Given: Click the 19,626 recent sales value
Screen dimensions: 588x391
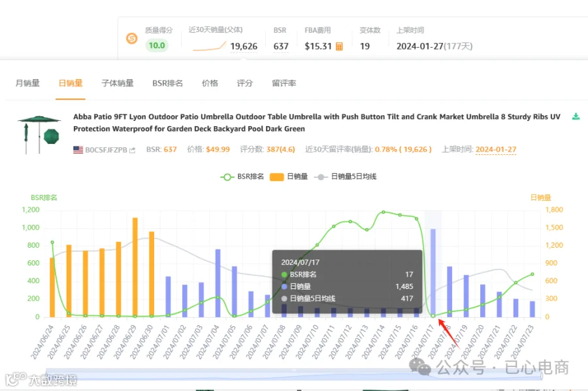Looking at the screenshot, I should [x=244, y=46].
